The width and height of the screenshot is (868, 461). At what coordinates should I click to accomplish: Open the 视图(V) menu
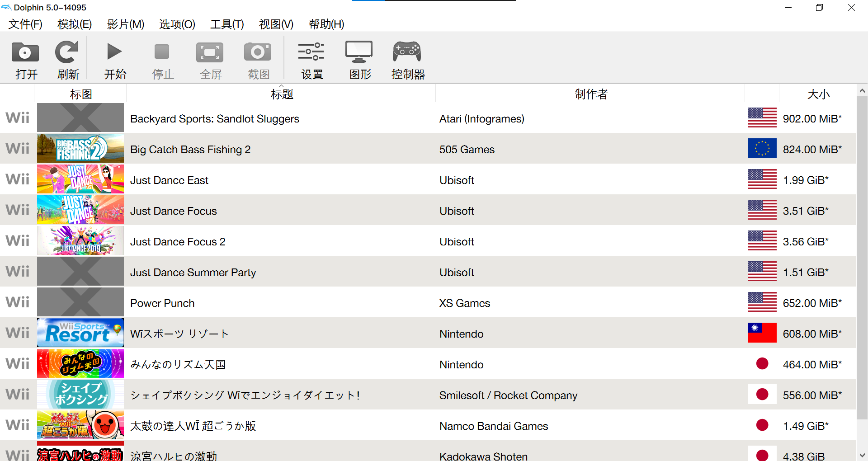(276, 24)
